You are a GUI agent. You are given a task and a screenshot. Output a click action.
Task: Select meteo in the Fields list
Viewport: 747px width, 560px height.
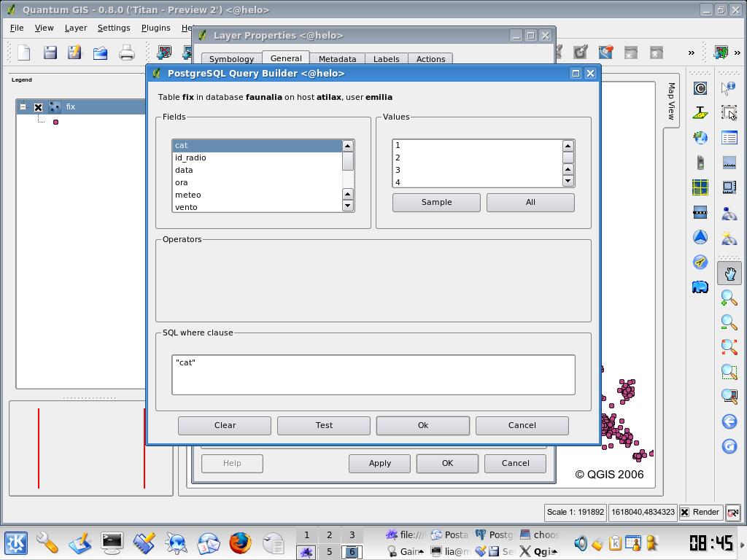tap(258, 195)
